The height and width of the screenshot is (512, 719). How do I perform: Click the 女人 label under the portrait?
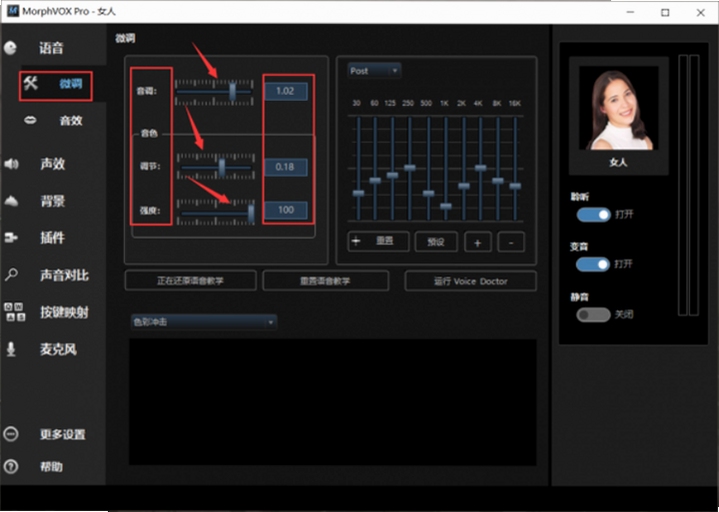[618, 162]
